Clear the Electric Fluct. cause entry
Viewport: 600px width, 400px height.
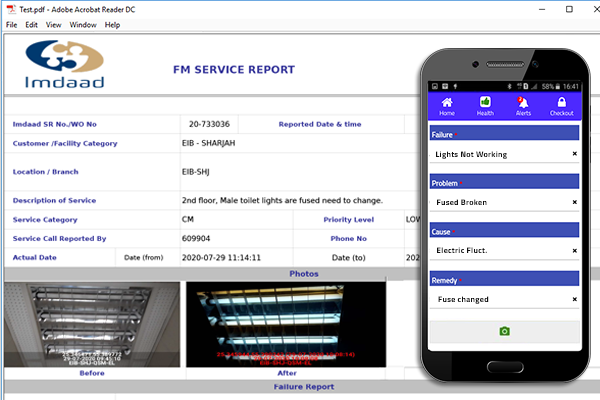(x=574, y=251)
